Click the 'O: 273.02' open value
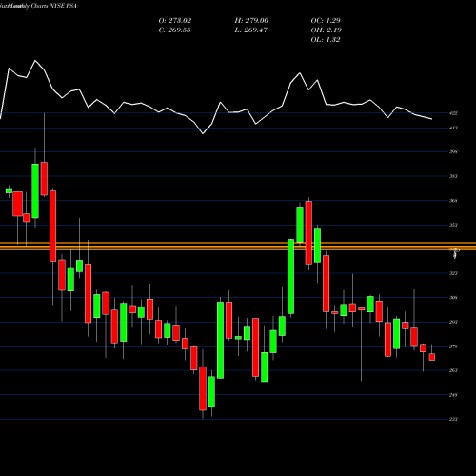This screenshot has height=476, width=476. pyautogui.click(x=175, y=21)
